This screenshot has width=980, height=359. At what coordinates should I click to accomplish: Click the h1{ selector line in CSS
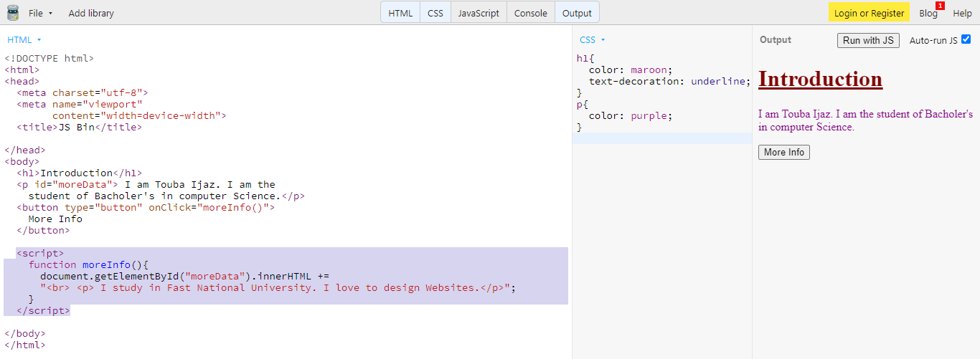pyautogui.click(x=585, y=58)
